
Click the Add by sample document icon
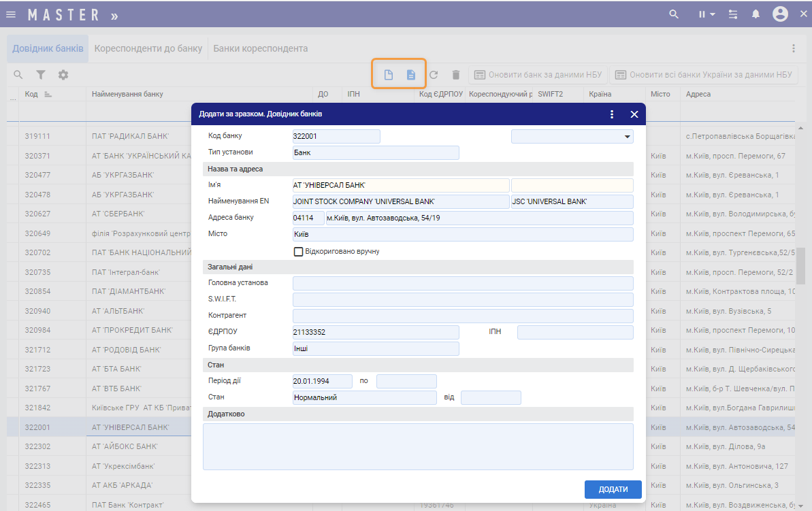(x=411, y=75)
